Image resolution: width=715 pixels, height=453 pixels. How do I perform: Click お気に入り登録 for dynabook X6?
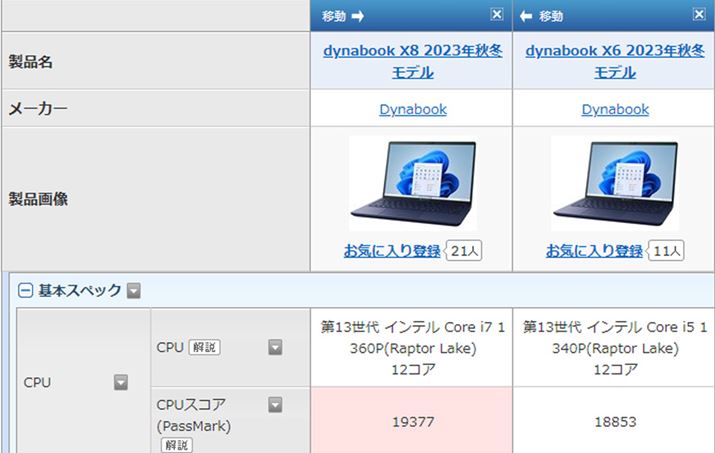click(x=594, y=250)
